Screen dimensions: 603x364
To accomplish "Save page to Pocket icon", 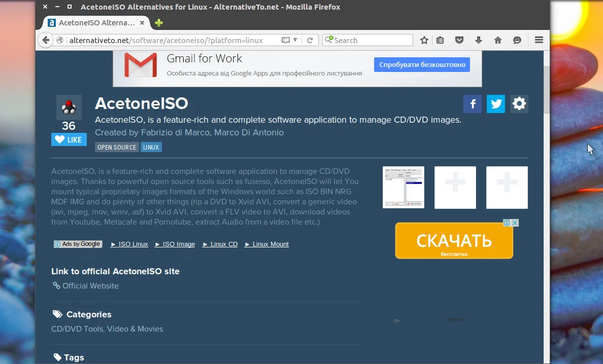I will [x=459, y=40].
